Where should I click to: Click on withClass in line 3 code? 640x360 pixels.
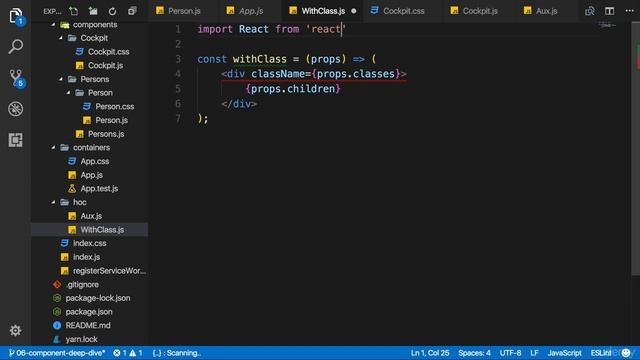(260, 59)
